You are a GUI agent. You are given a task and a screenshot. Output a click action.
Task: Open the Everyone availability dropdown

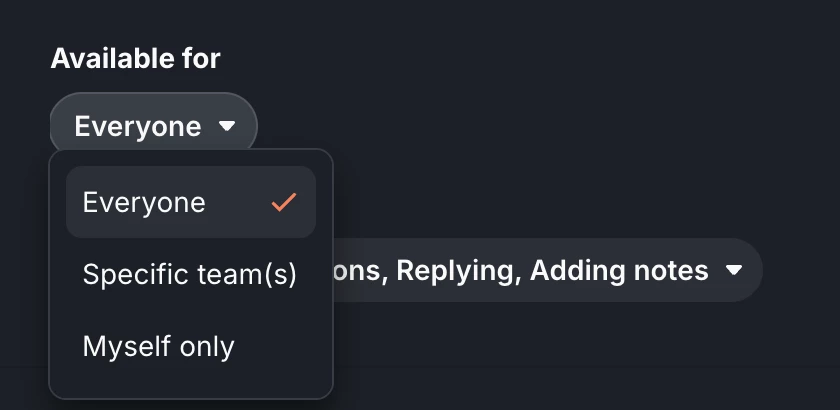pos(154,127)
